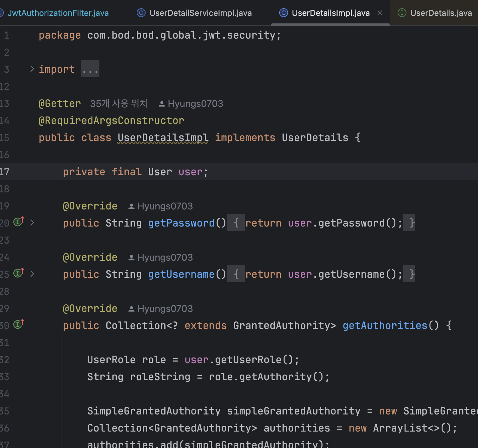The image size is (478, 448).
Task: Click author person icon above getAuthorities
Action: [x=131, y=309]
